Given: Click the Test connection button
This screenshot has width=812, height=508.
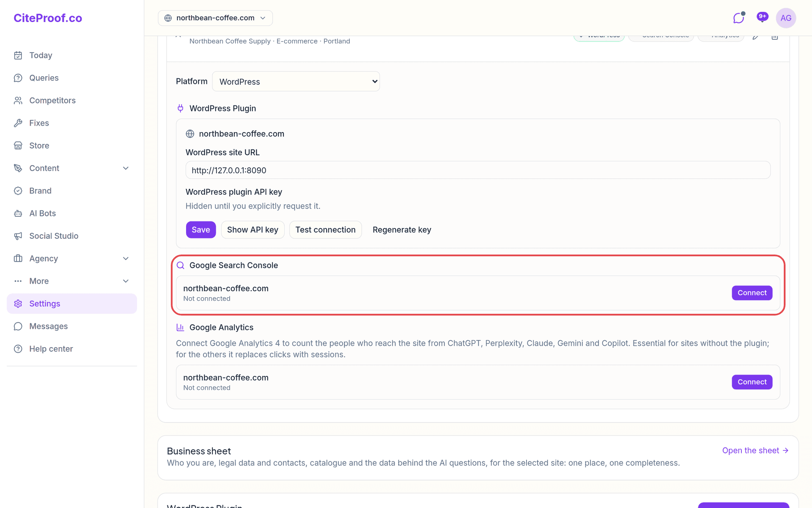Looking at the screenshot, I should 325,230.
